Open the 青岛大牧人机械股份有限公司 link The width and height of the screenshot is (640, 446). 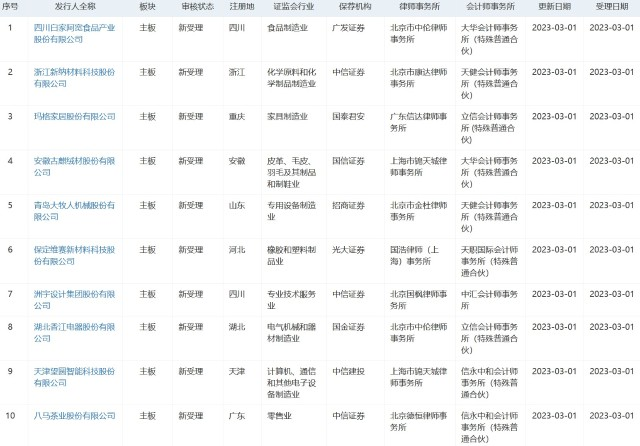tap(74, 211)
